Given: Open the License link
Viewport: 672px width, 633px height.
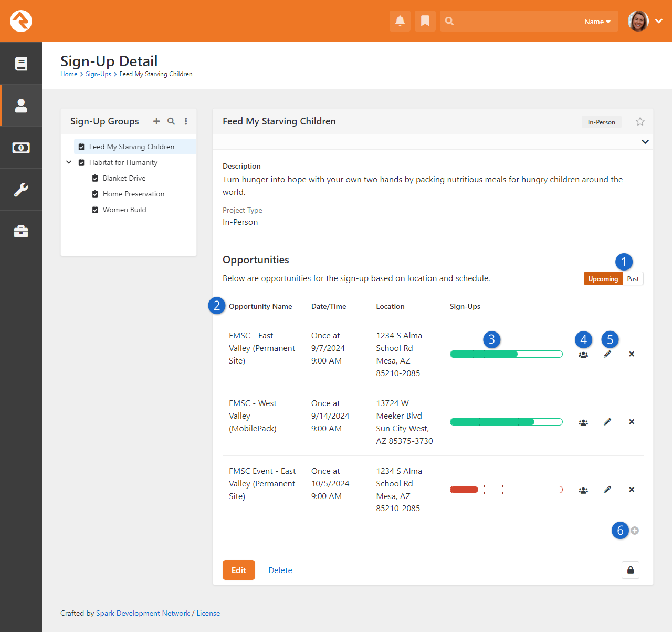Looking at the screenshot, I should click(x=208, y=613).
